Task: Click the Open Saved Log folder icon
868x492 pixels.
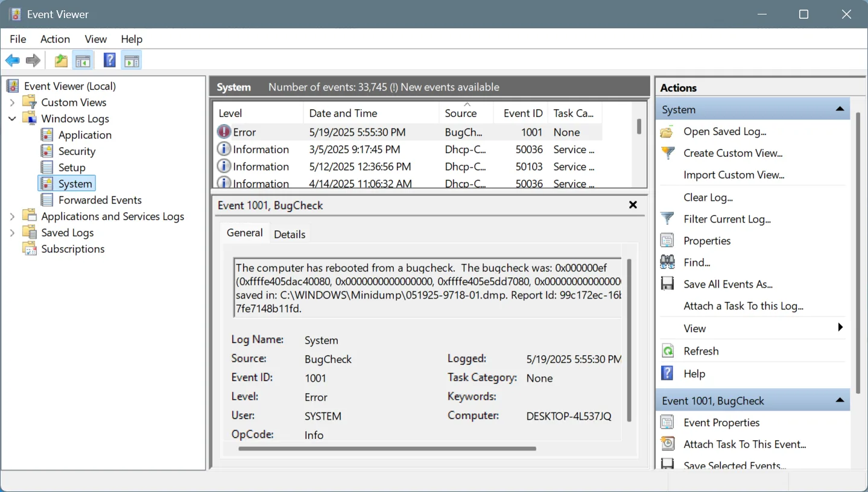Action: (x=667, y=131)
